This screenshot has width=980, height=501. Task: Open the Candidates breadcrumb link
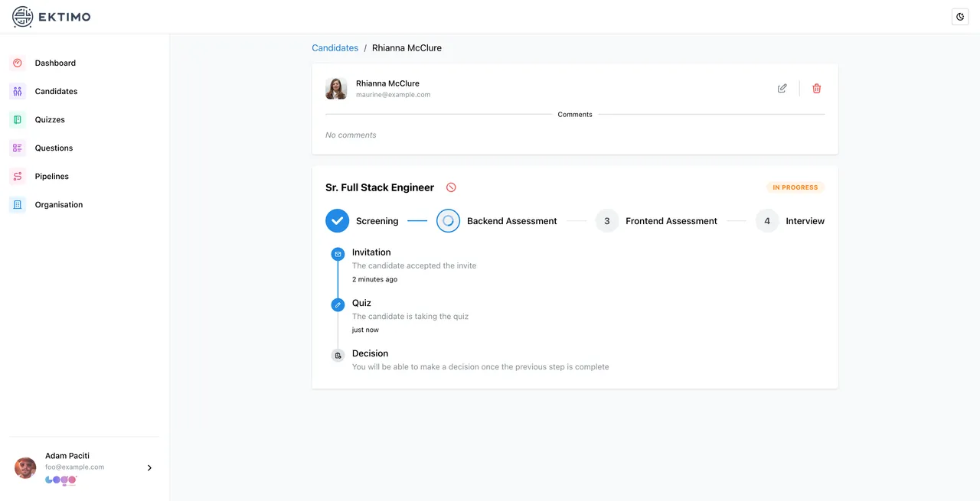(x=335, y=47)
